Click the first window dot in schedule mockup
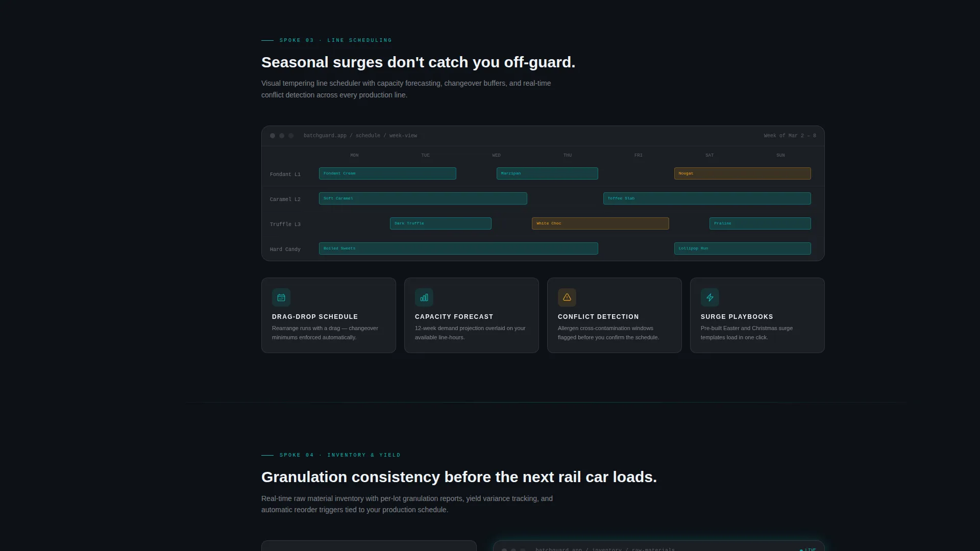 point(273,136)
